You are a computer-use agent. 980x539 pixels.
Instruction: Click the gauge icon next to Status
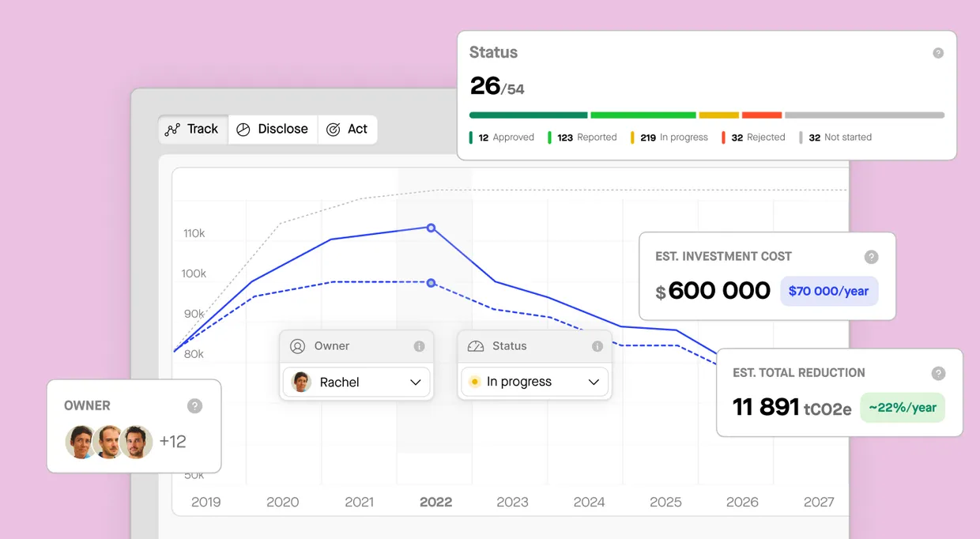[476, 346]
